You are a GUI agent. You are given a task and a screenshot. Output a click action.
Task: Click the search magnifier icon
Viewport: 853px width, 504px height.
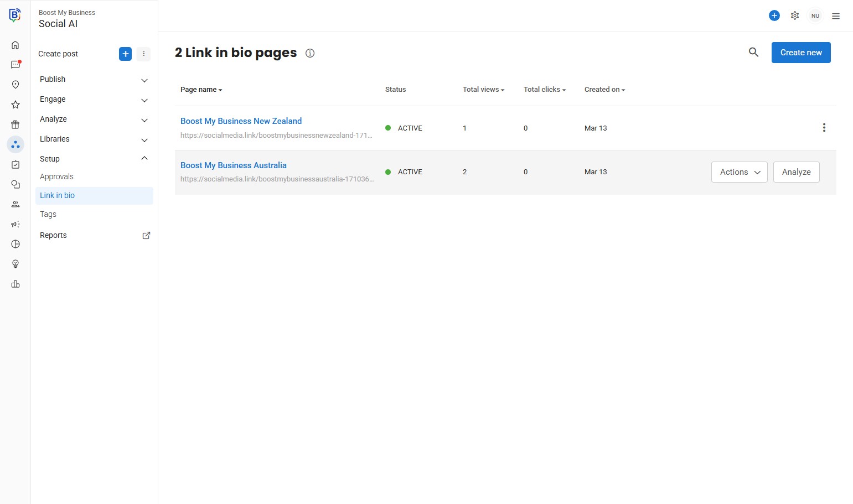coord(753,52)
